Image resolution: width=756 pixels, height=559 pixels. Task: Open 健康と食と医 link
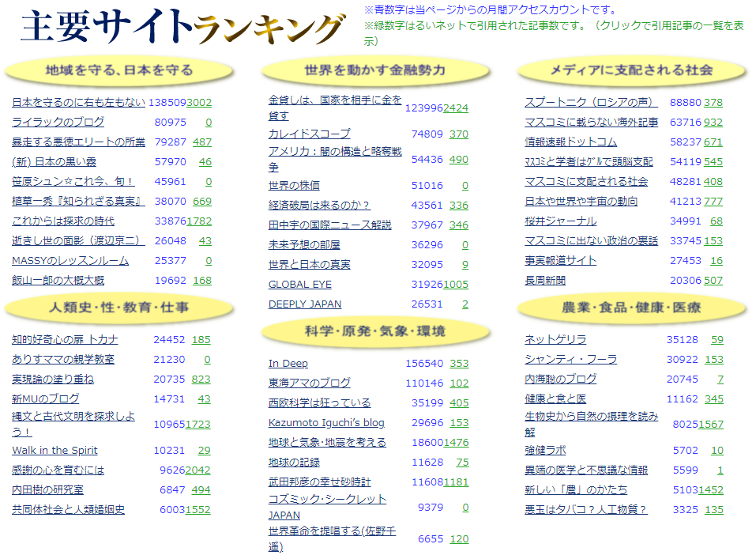pyautogui.click(x=555, y=399)
